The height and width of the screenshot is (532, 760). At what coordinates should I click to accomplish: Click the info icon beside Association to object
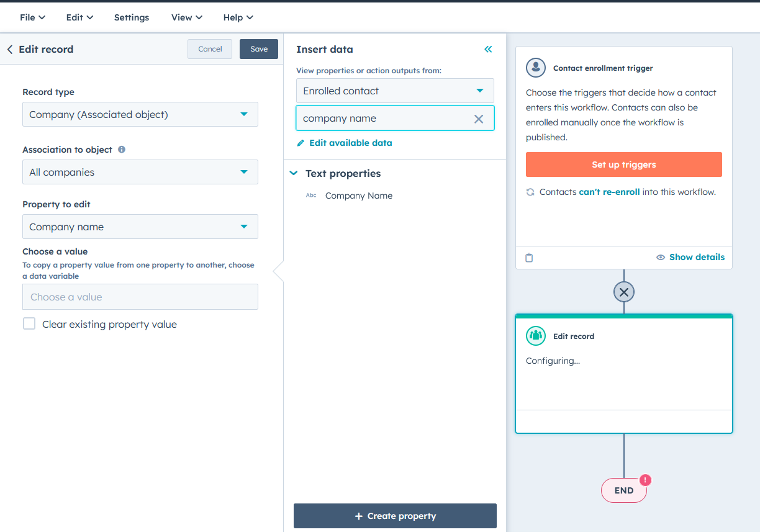coord(121,149)
